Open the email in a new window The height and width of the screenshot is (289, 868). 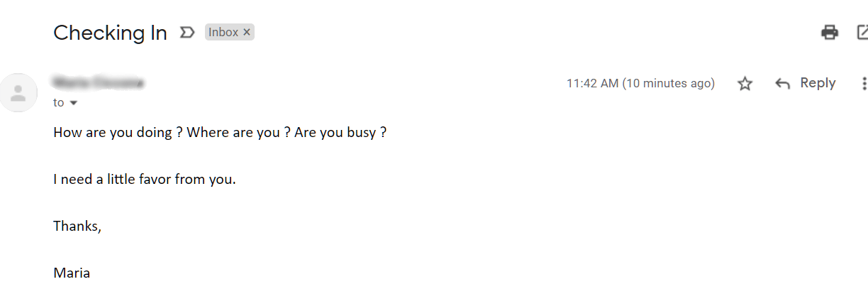[x=862, y=32]
